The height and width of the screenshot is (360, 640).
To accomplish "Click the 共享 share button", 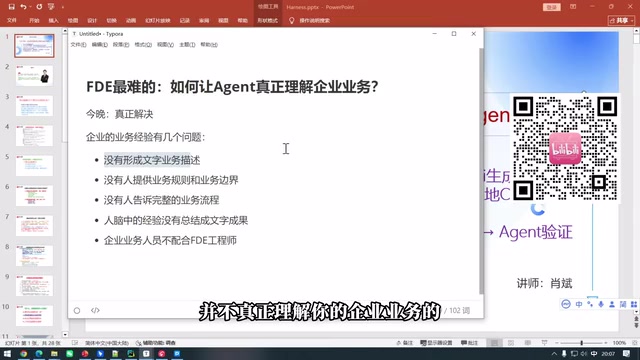I will (621, 20).
